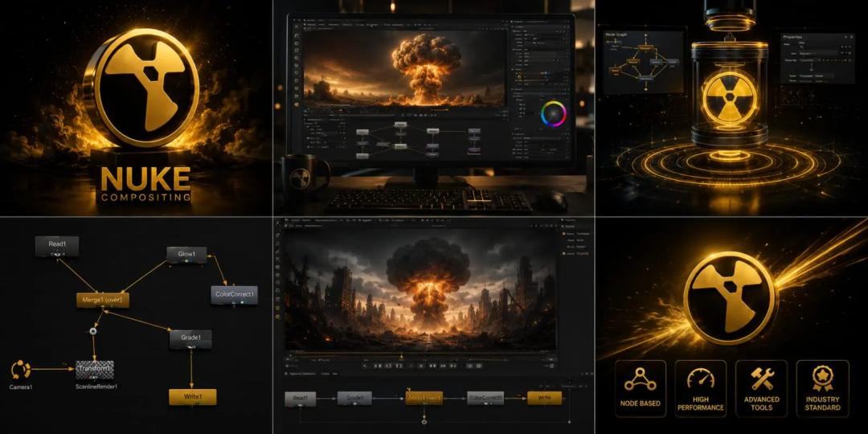The image size is (868, 434).
Task: Select the ColorCorrect1 node in the branching graph
Action: (x=234, y=294)
